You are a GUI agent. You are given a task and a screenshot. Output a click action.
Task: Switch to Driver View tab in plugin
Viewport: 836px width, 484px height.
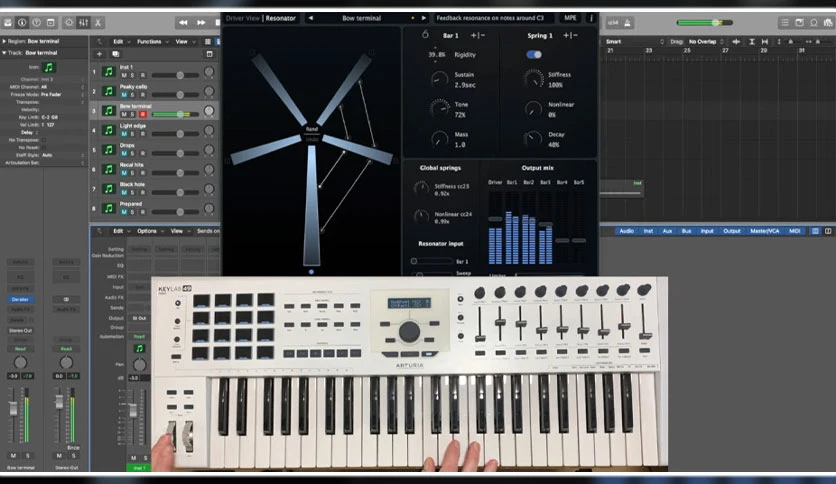(x=243, y=18)
